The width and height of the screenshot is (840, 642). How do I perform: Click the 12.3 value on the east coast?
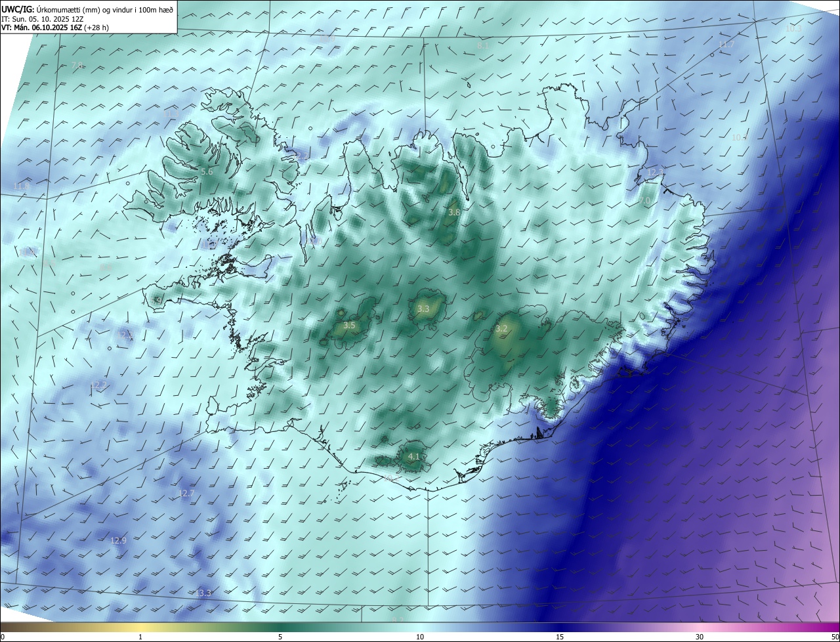(x=656, y=172)
